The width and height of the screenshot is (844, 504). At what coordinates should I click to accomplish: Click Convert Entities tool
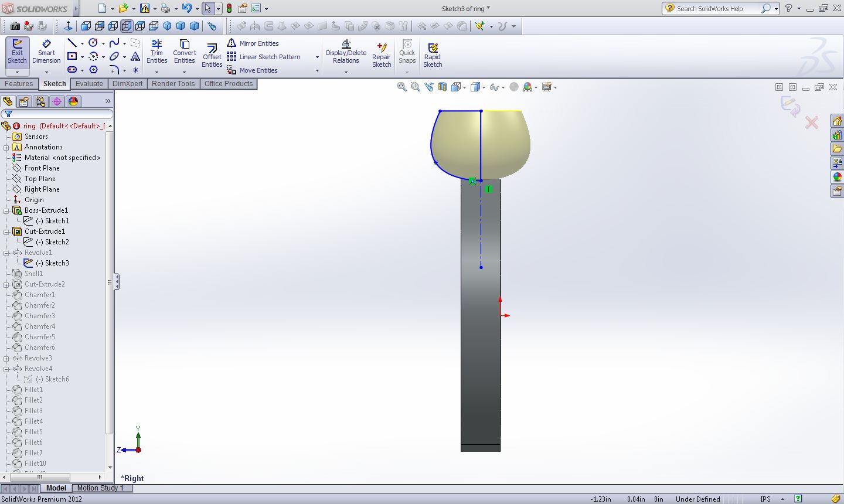(x=184, y=52)
